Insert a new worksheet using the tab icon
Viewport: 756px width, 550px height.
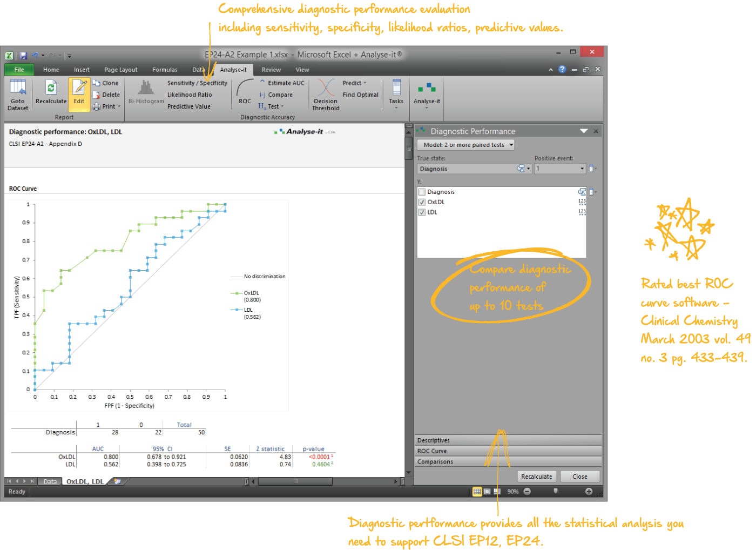pos(117,481)
